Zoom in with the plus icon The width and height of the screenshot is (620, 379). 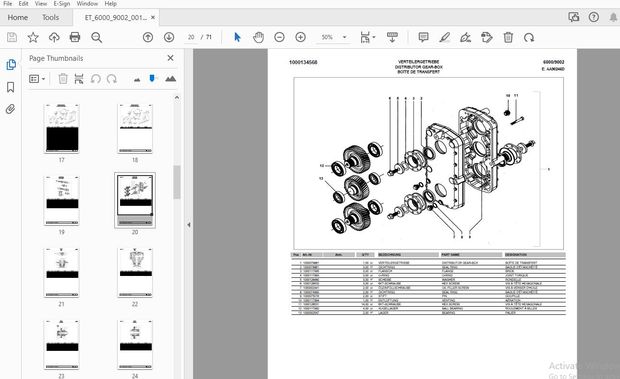coord(301,37)
